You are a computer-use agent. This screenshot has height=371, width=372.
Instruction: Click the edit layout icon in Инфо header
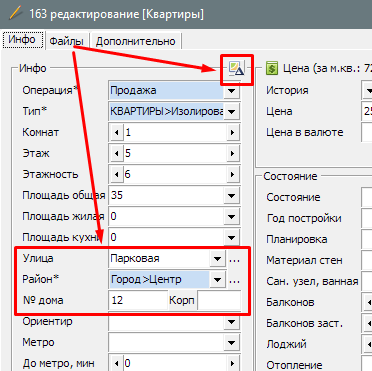pyautogui.click(x=237, y=69)
